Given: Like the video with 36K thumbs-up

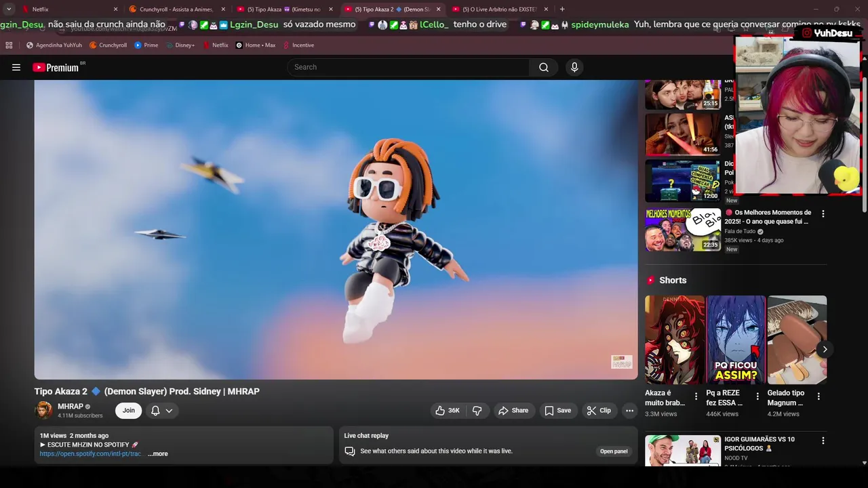Looking at the screenshot, I should (447, 411).
